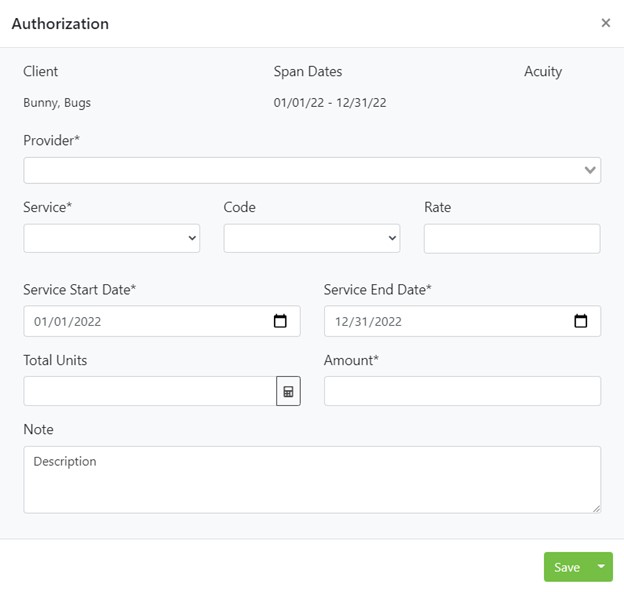This screenshot has width=624, height=592.
Task: Close the Authorization dialog with the X
Action: point(605,23)
